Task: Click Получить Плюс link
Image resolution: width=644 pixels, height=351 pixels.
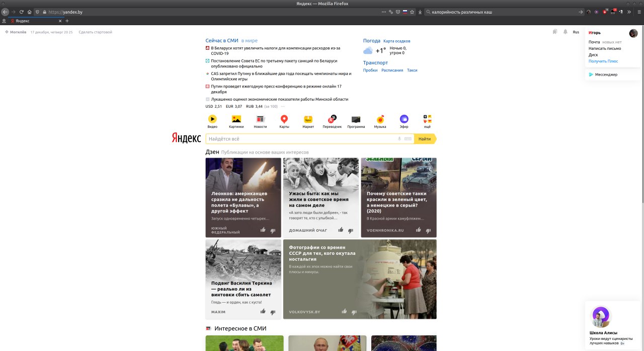Action: click(603, 61)
